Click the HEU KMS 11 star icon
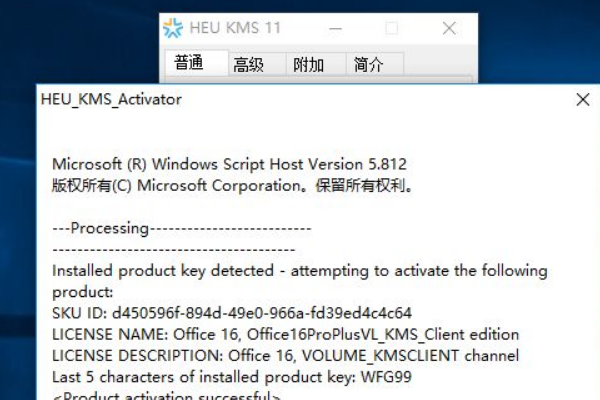This screenshot has width=600, height=400. coord(174,29)
